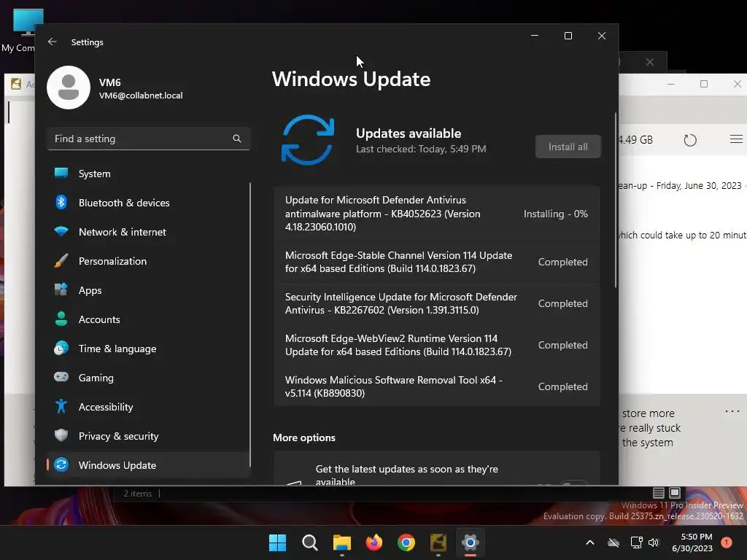Open the notification badge in tray
The image size is (747, 560).
point(727,542)
